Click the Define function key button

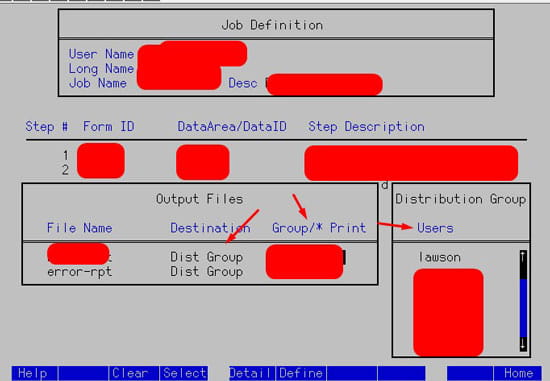point(301,373)
